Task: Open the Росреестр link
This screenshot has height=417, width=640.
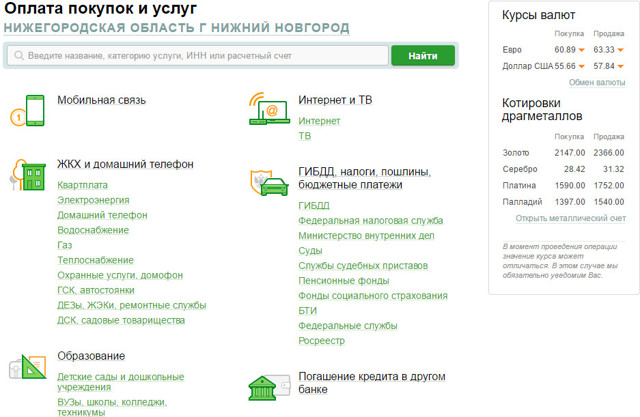Action: click(x=322, y=341)
